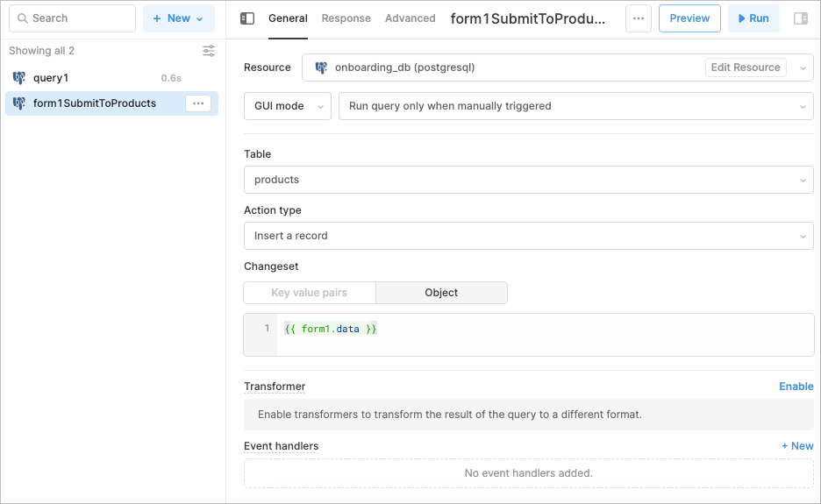
Task: Click the PostgreSQL icon beside form1SubmitToProducts
Action: point(18,103)
